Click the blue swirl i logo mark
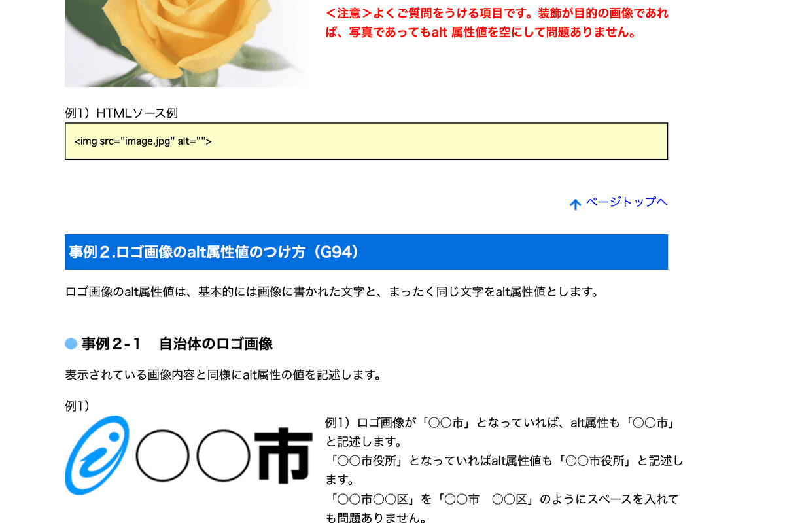Image resolution: width=785 pixels, height=532 pixels. point(96,455)
